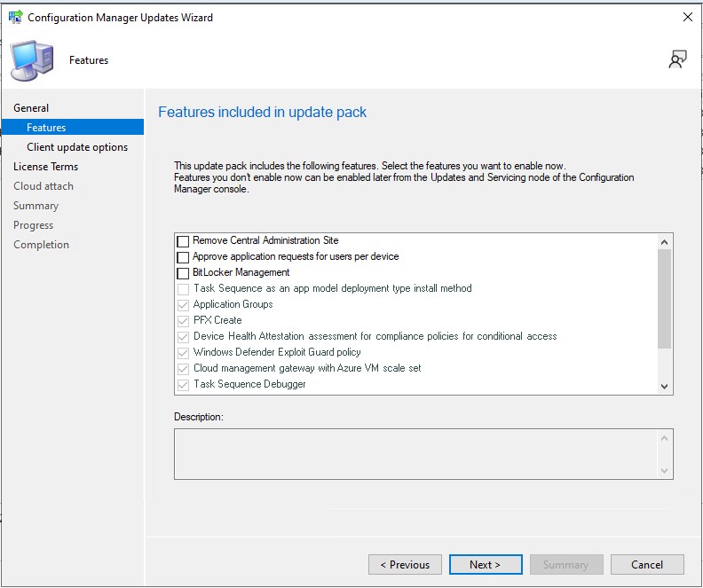Check Approve application requests for users per device
This screenshot has width=703, height=588.
click(x=184, y=257)
